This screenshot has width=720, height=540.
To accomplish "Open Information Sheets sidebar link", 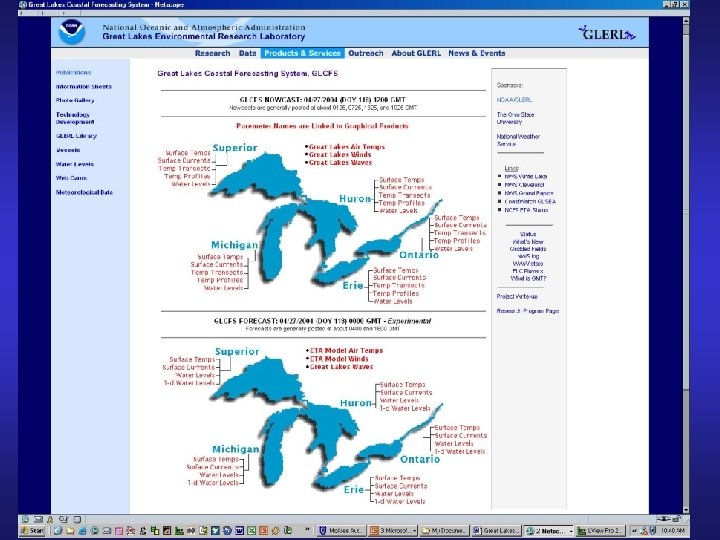I will pos(84,86).
